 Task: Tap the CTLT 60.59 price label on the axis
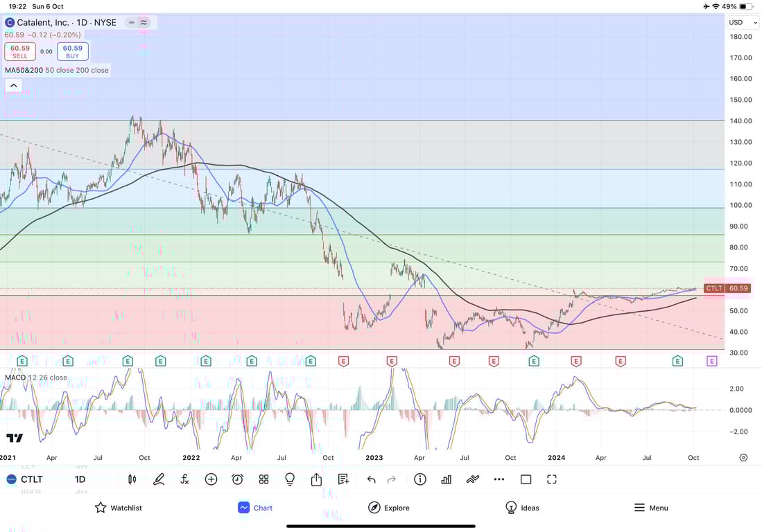click(x=727, y=288)
